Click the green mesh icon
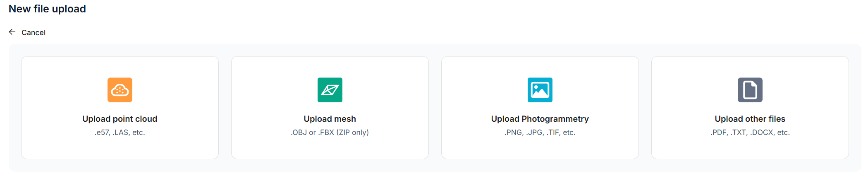This screenshot has height=177, width=868. click(x=330, y=90)
